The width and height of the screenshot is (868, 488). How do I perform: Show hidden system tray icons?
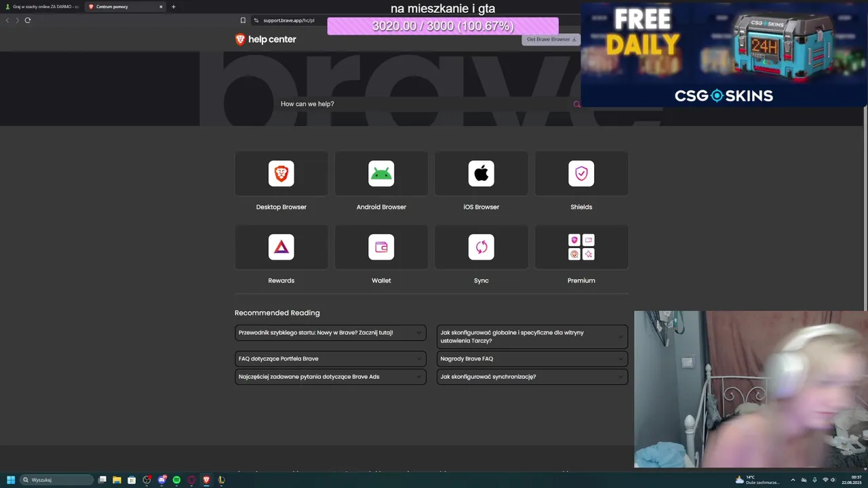(x=793, y=480)
